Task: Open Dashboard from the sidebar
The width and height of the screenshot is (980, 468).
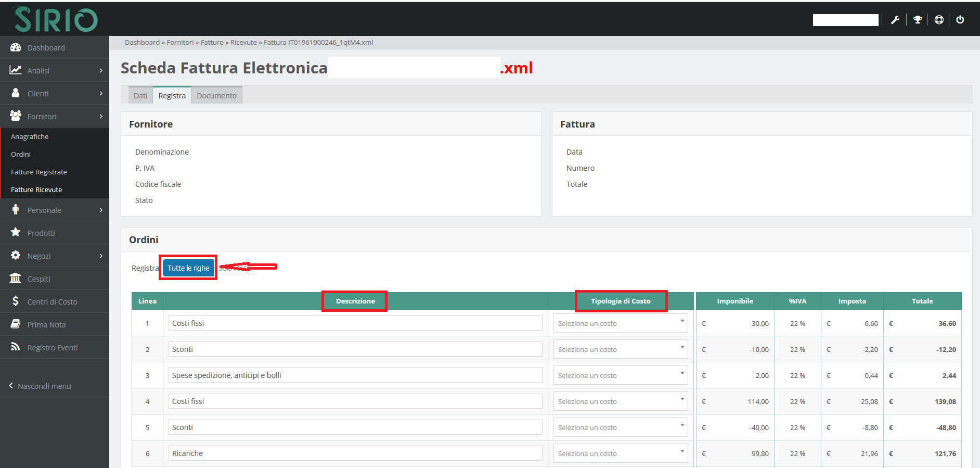Action: tap(46, 48)
